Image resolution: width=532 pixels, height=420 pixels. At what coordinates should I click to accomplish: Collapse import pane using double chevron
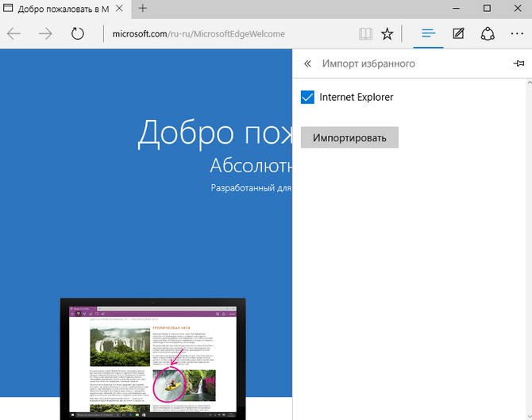point(307,64)
